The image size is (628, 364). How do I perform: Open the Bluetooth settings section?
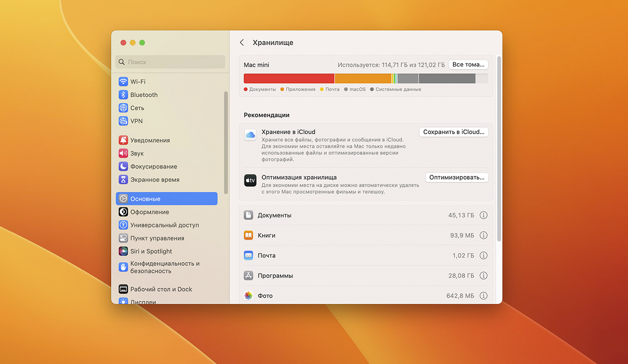point(167,95)
